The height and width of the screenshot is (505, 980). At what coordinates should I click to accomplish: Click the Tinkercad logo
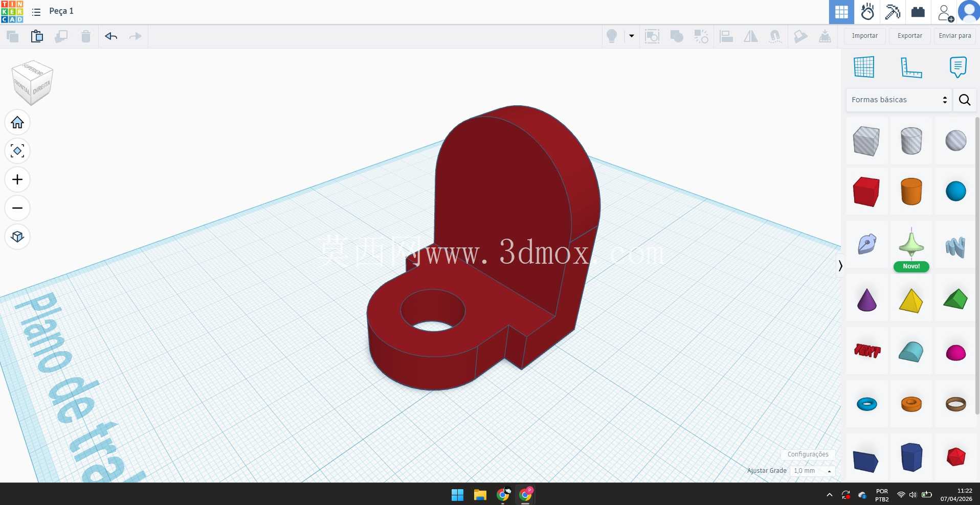[12, 11]
